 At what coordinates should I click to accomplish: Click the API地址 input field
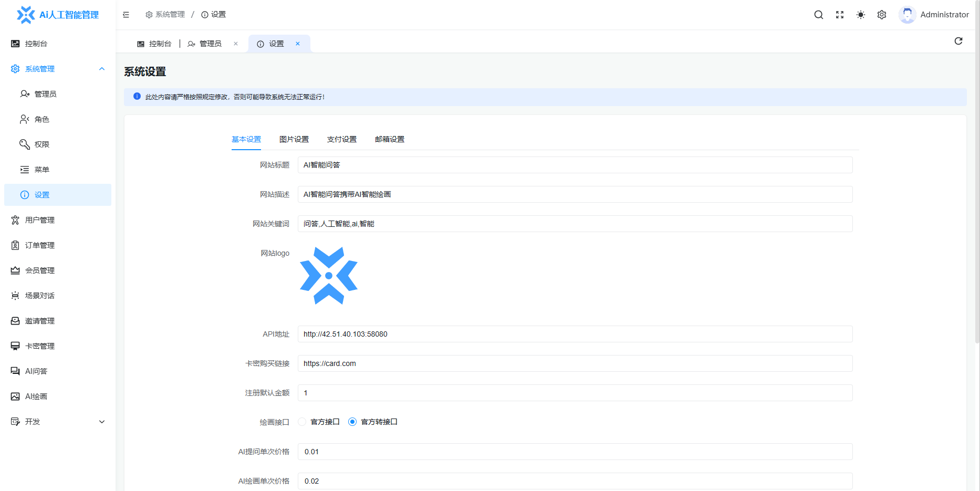(575, 334)
